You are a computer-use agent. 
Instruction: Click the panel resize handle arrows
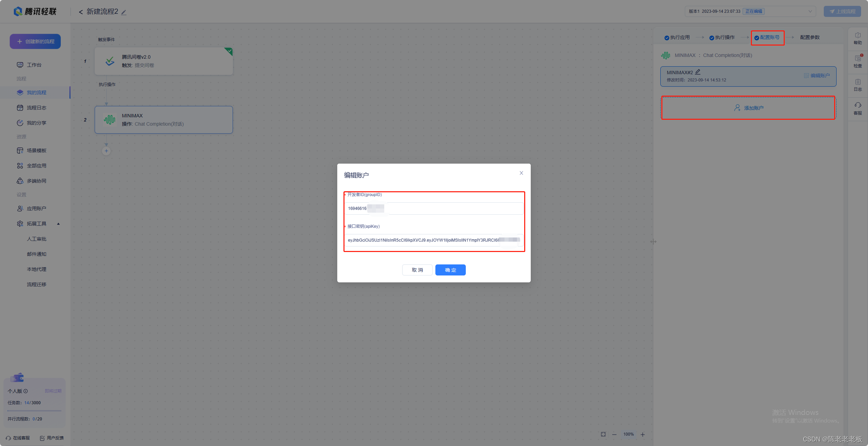[x=653, y=242]
